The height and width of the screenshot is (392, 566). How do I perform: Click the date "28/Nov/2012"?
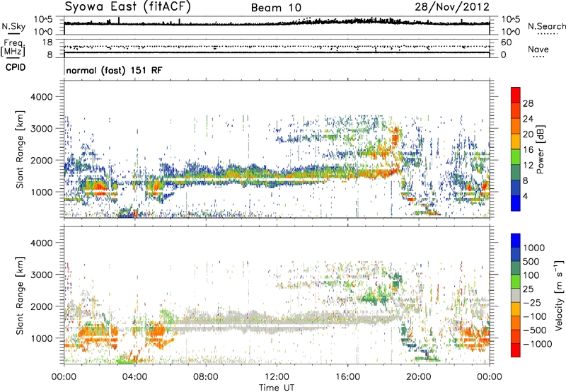point(452,7)
